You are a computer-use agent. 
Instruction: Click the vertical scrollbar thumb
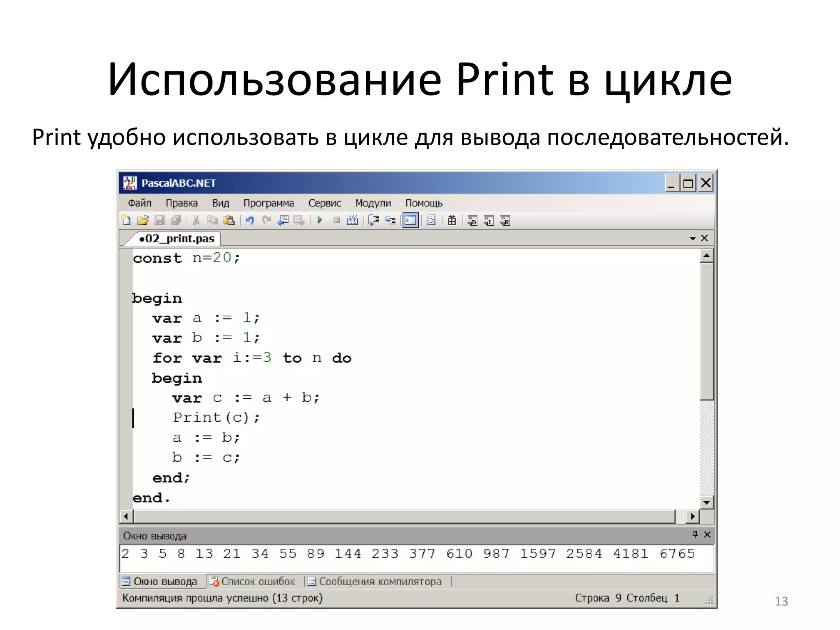coord(707,331)
